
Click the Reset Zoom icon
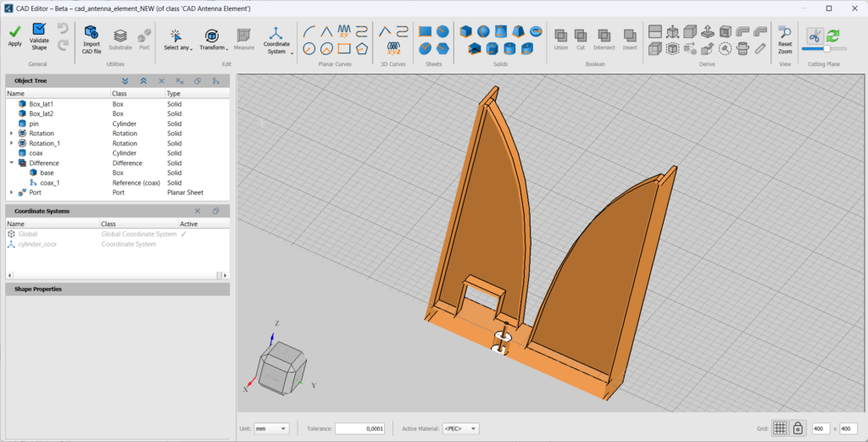point(785,32)
